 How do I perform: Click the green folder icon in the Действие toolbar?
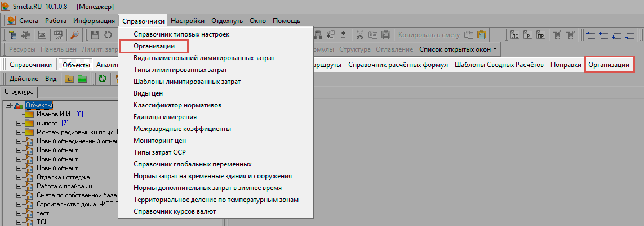click(x=83, y=79)
